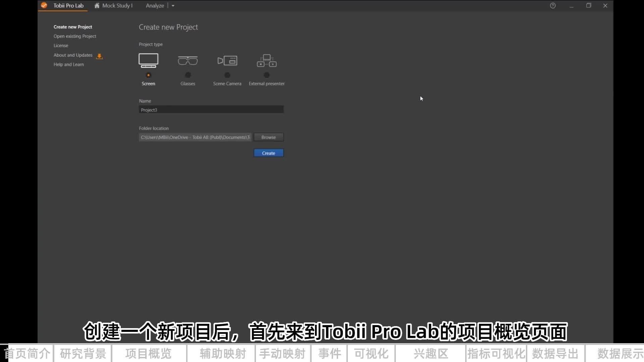The height and width of the screenshot is (362, 644).
Task: Select the Glasses project type icon
Action: (x=187, y=60)
